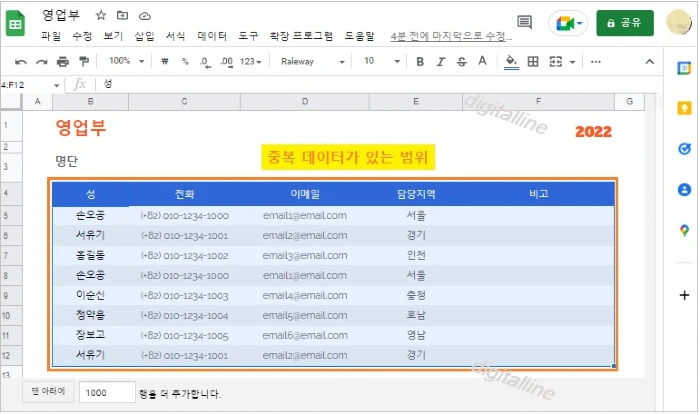Open the 도구 menu
This screenshot has height=415, width=700.
pyautogui.click(x=248, y=36)
